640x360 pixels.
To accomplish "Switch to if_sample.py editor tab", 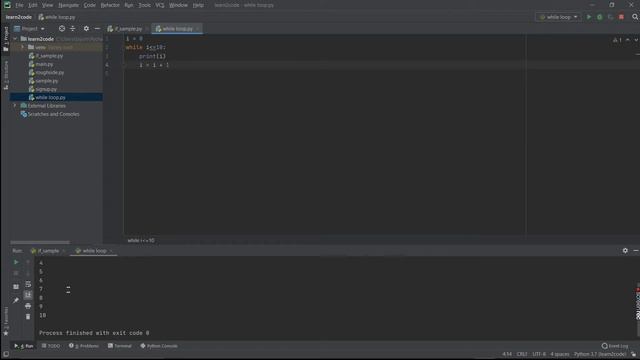I will tap(125, 29).
